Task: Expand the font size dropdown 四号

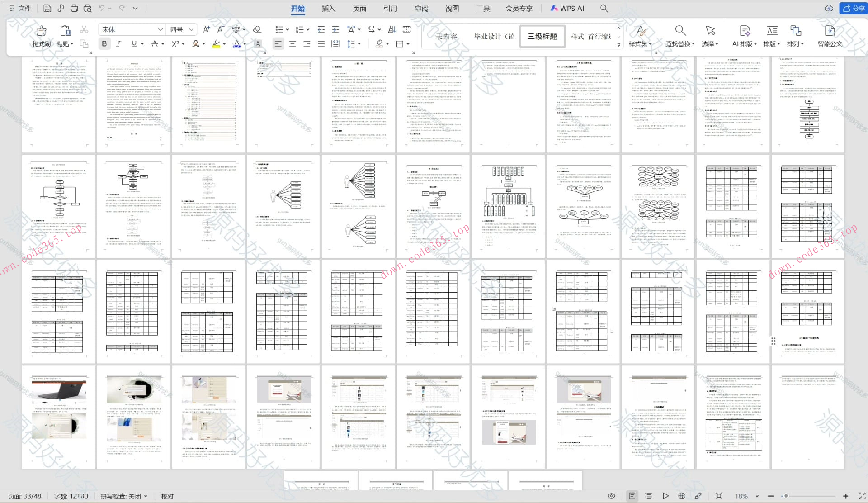Action: 191,29
